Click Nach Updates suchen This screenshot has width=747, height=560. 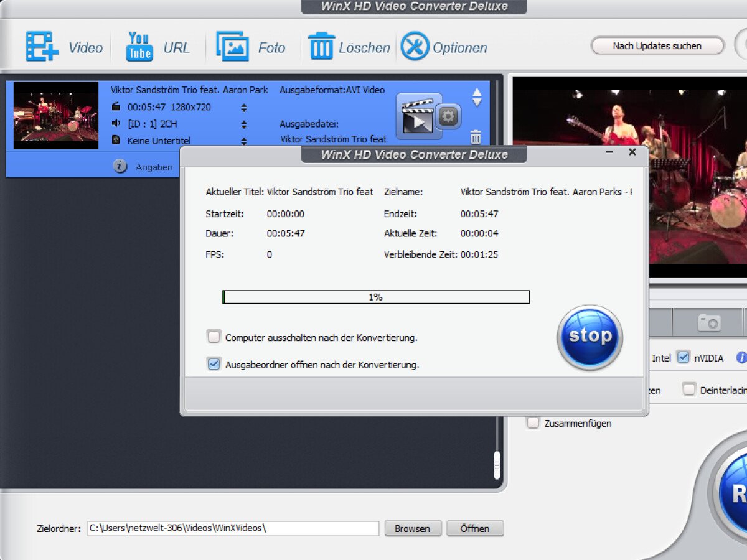click(x=657, y=45)
